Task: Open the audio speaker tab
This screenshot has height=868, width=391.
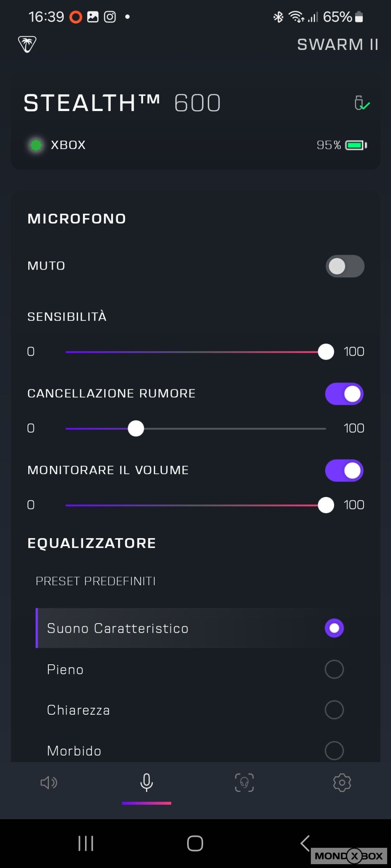Action: point(49,783)
